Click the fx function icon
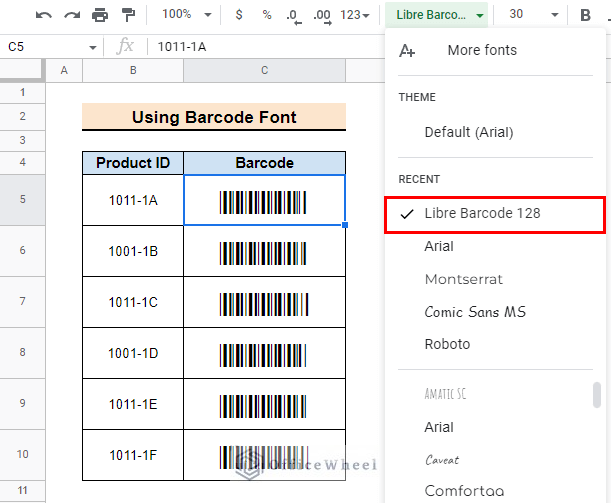Image resolution: width=611 pixels, height=503 pixels. click(125, 46)
